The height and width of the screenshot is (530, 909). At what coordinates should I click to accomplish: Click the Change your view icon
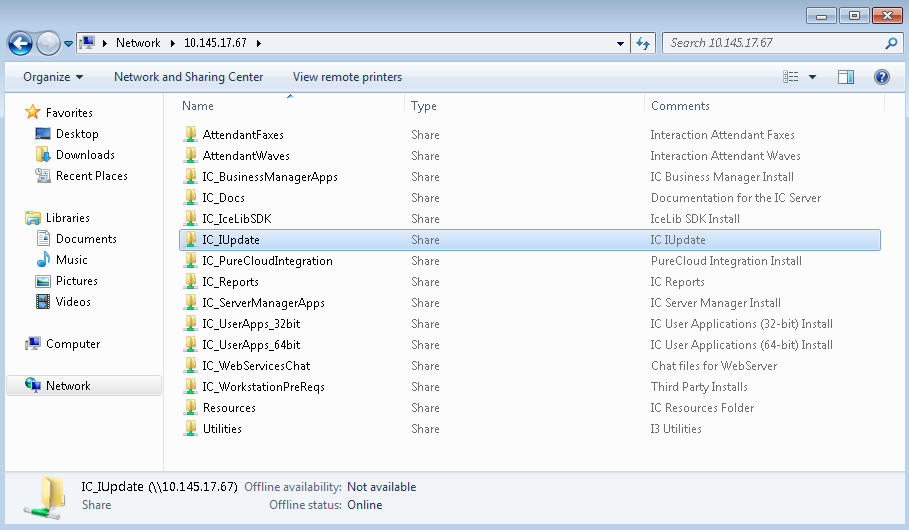click(x=791, y=77)
